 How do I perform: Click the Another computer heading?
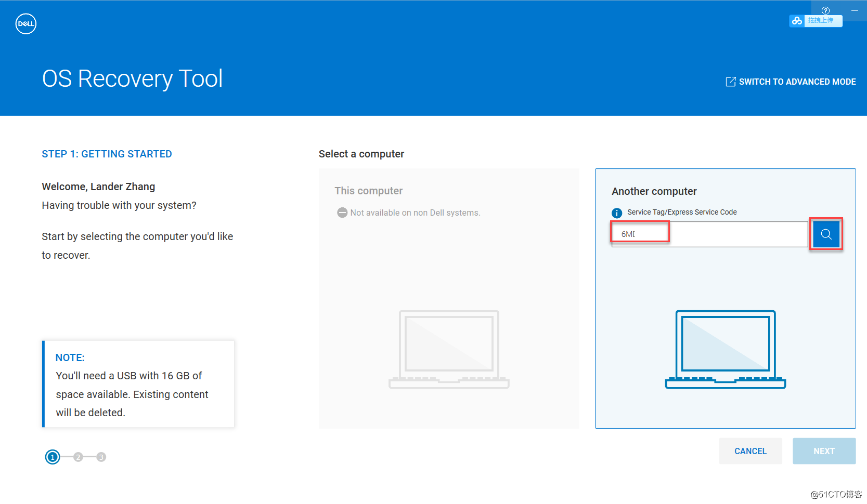click(x=654, y=191)
